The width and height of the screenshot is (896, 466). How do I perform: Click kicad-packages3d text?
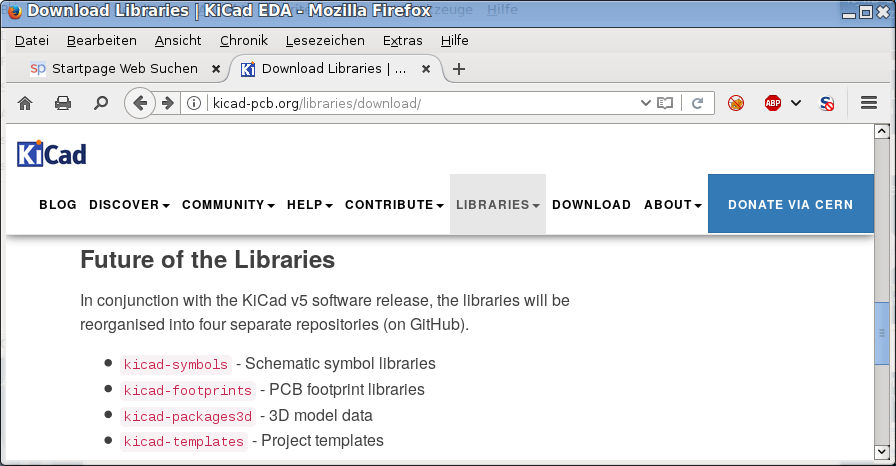coord(188,416)
